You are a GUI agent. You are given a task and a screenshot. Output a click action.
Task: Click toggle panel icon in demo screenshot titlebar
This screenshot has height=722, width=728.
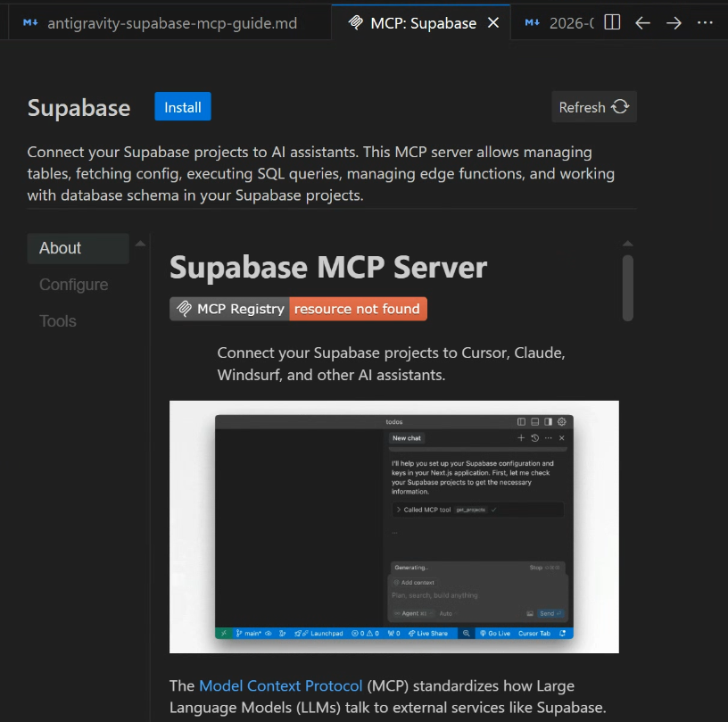pyautogui.click(x=535, y=421)
